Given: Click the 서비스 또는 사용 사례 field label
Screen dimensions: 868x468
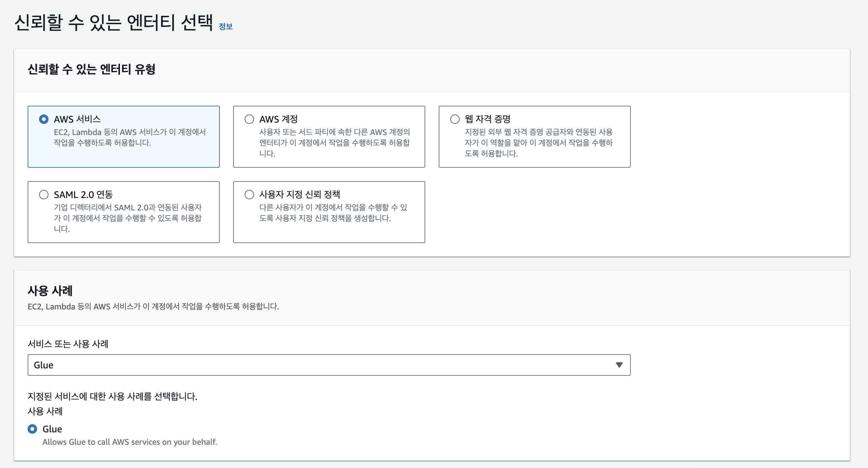Looking at the screenshot, I should click(x=68, y=344).
